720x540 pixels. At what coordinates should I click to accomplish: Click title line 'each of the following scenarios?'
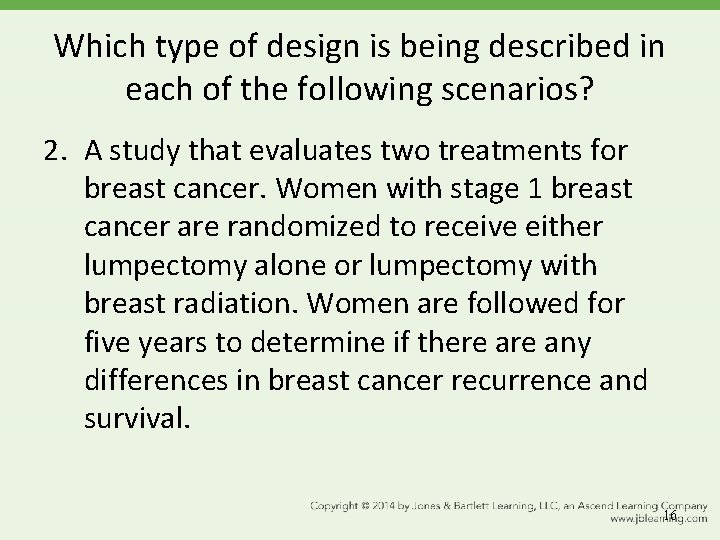click(360, 93)
